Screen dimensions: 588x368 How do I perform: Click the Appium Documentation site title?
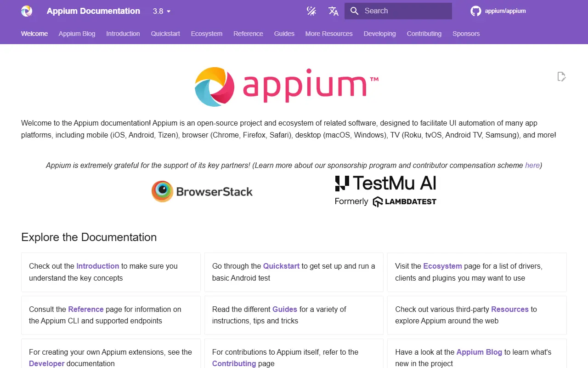pos(93,11)
